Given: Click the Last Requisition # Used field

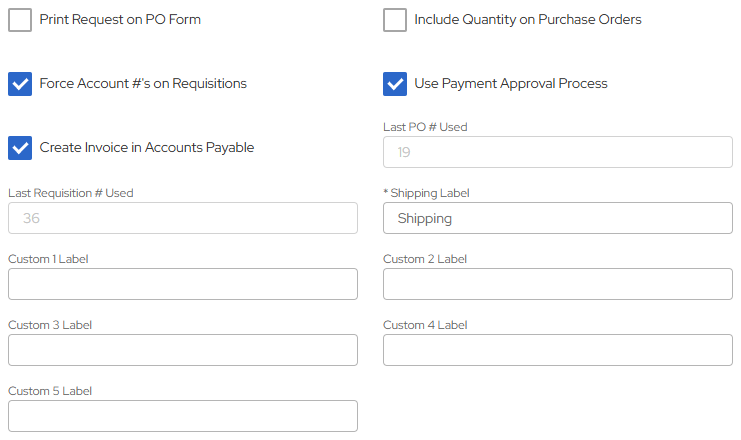Looking at the screenshot, I should (182, 218).
